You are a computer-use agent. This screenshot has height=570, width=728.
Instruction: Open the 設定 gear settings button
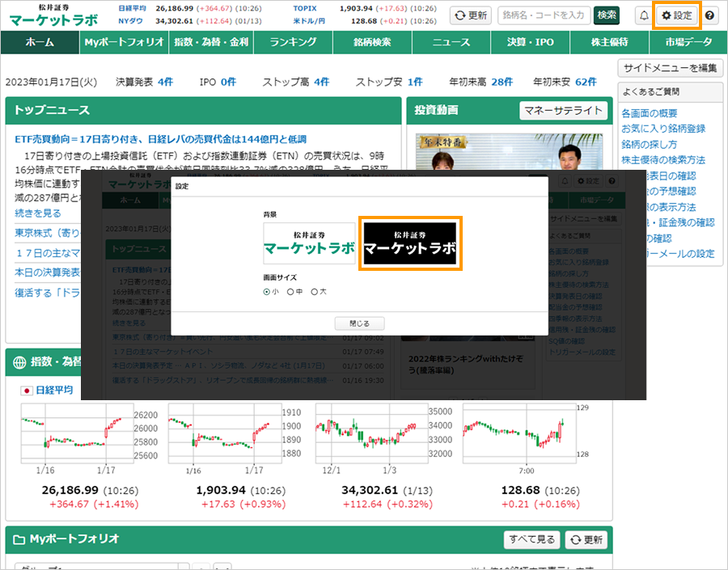(677, 16)
